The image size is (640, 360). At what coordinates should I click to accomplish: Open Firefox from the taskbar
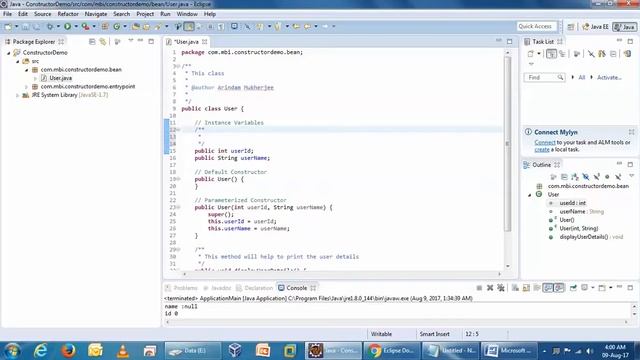pos(69,350)
